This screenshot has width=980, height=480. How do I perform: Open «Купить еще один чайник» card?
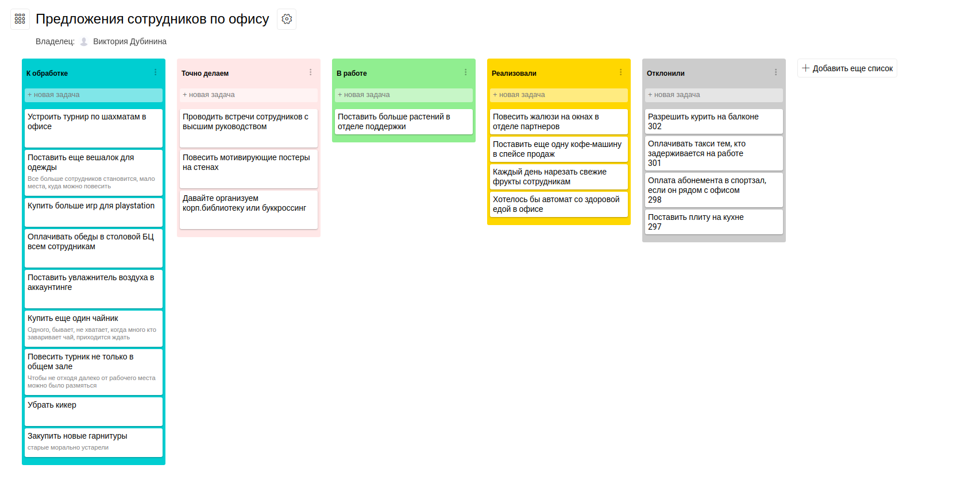click(x=94, y=328)
